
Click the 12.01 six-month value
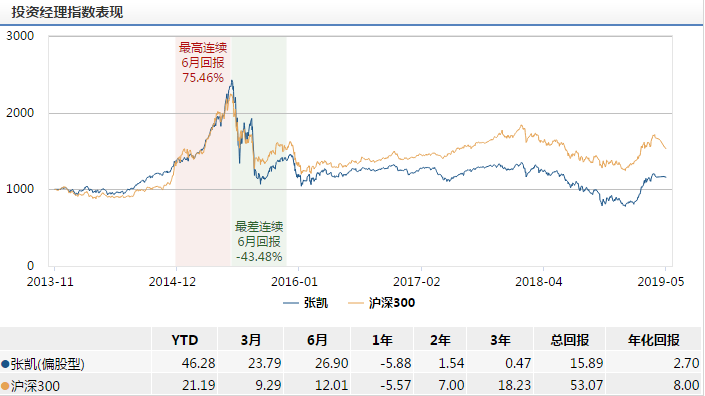tap(331, 385)
